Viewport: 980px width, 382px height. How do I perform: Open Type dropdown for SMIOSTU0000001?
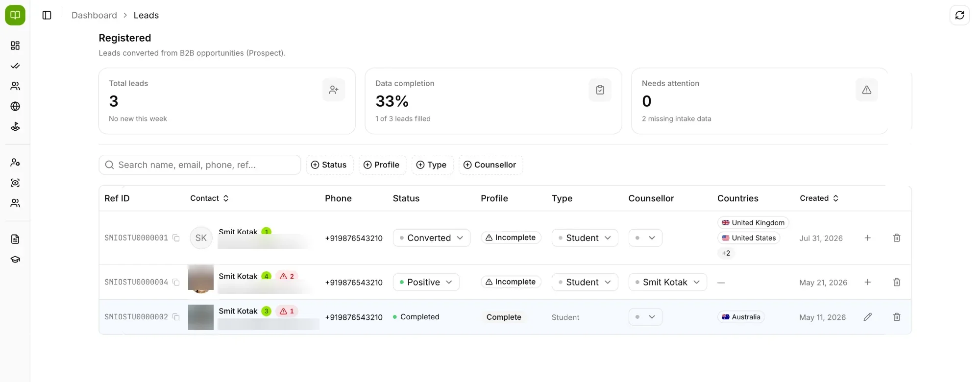coord(585,238)
